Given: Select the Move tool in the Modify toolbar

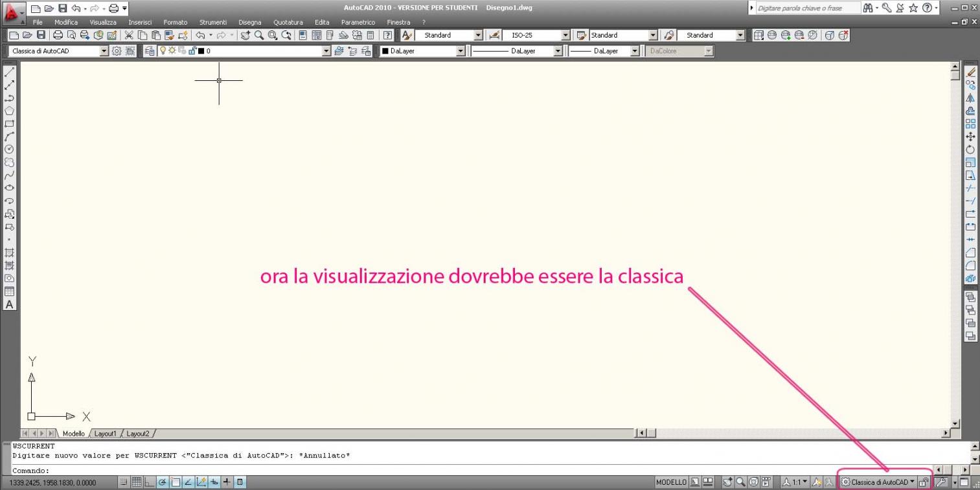Looking at the screenshot, I should (x=970, y=137).
